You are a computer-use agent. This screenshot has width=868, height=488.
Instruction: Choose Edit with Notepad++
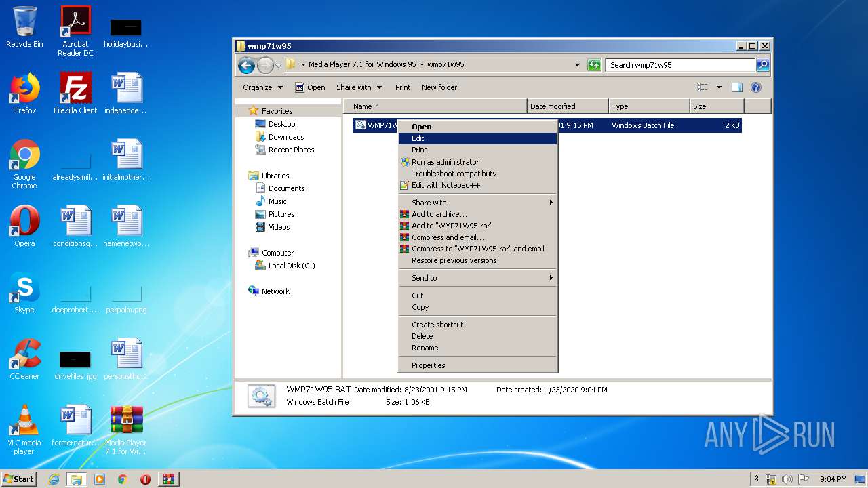coord(477,185)
